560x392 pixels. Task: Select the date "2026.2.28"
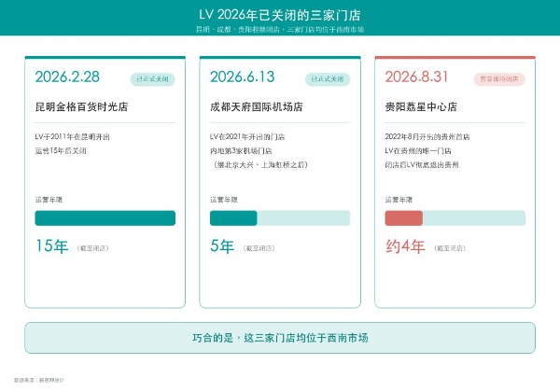pyautogui.click(x=67, y=77)
